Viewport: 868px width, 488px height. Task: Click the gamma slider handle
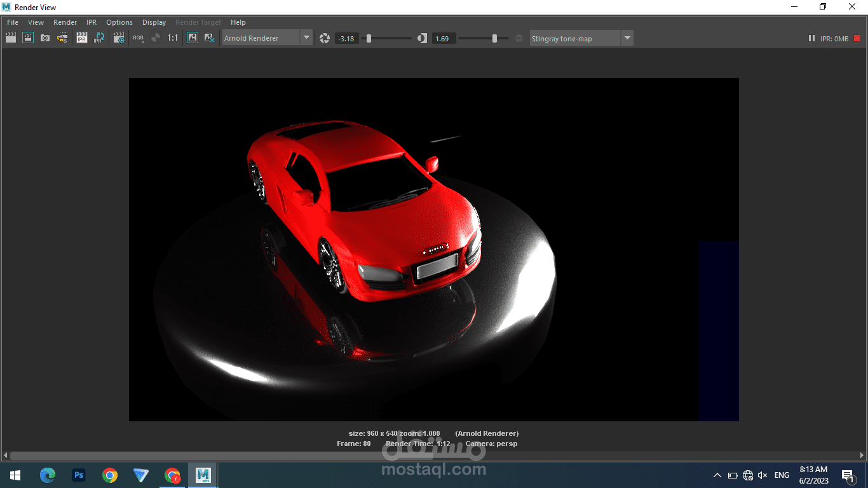click(x=494, y=38)
